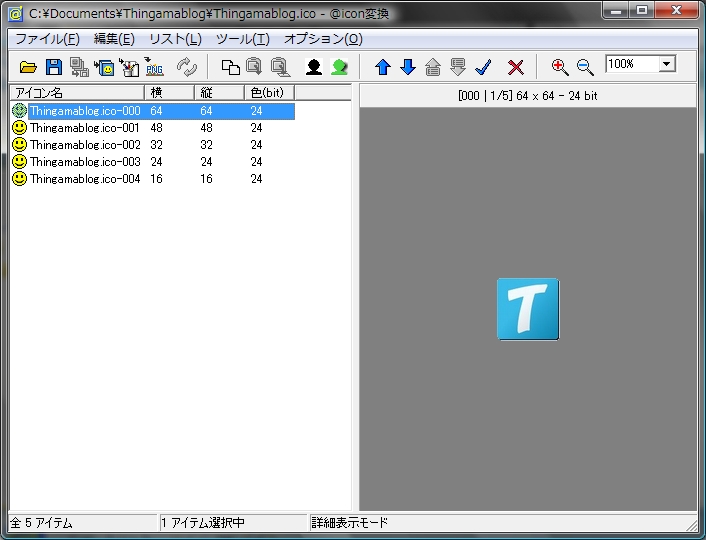Click the @icon変換 title bar app icon
This screenshot has width=706, height=540.
[x=16, y=14]
